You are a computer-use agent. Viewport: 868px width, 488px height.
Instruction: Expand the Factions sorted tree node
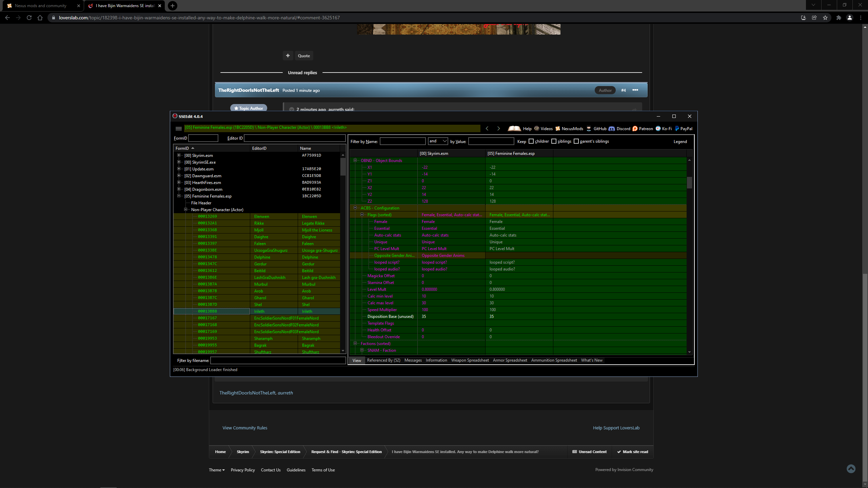[x=355, y=343]
